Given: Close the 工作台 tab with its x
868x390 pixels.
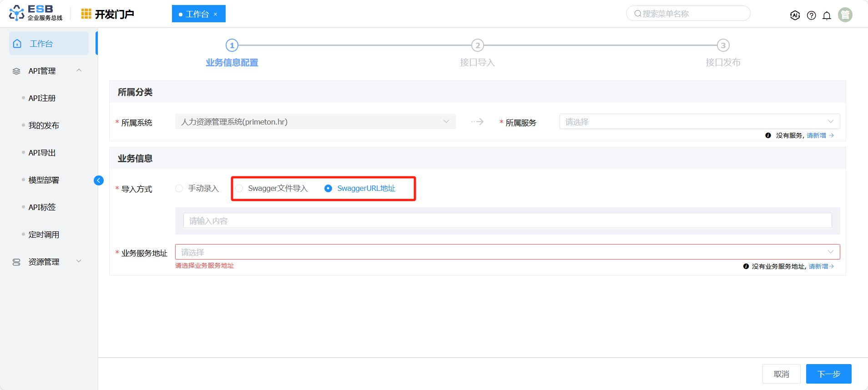Looking at the screenshot, I should 216,14.
